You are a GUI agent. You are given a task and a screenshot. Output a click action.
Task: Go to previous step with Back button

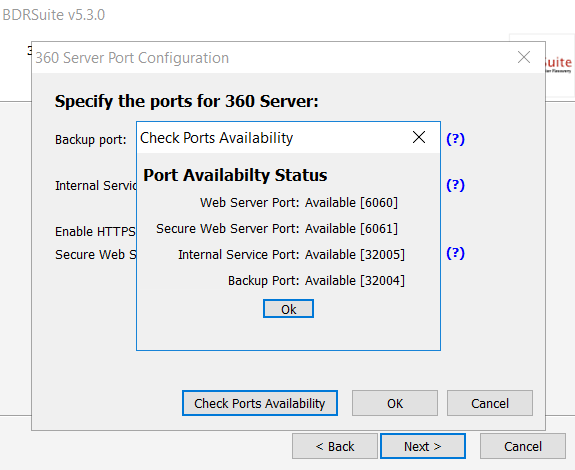(335, 446)
